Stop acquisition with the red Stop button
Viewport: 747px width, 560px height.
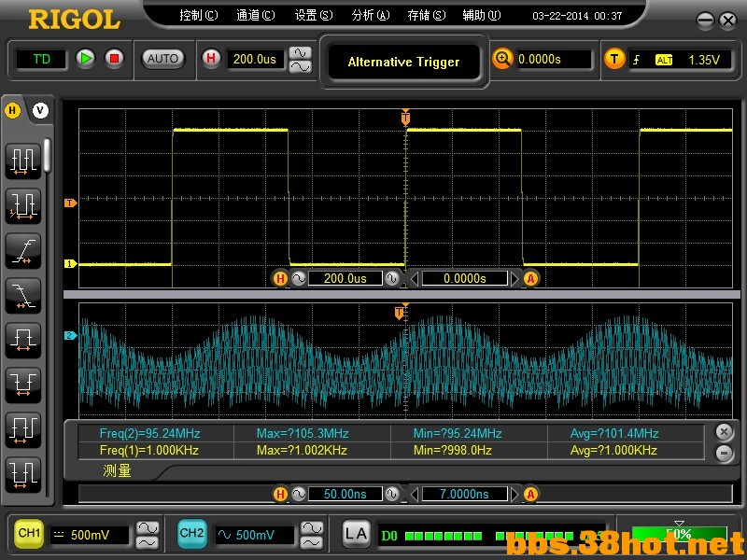[114, 59]
